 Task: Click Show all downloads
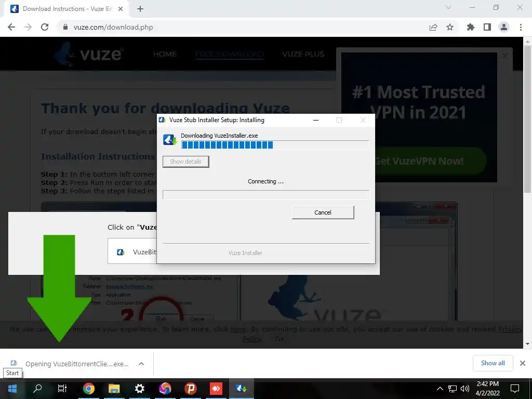tap(493, 363)
